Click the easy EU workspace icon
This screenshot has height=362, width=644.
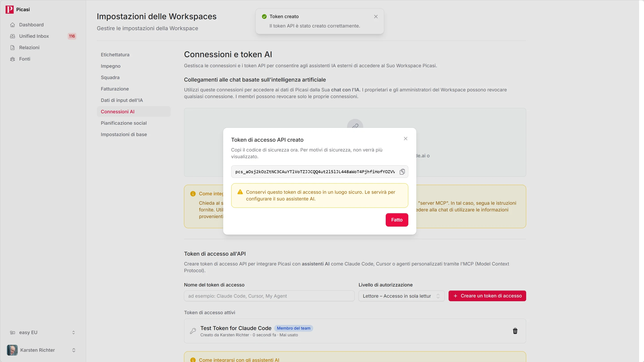pos(13,333)
